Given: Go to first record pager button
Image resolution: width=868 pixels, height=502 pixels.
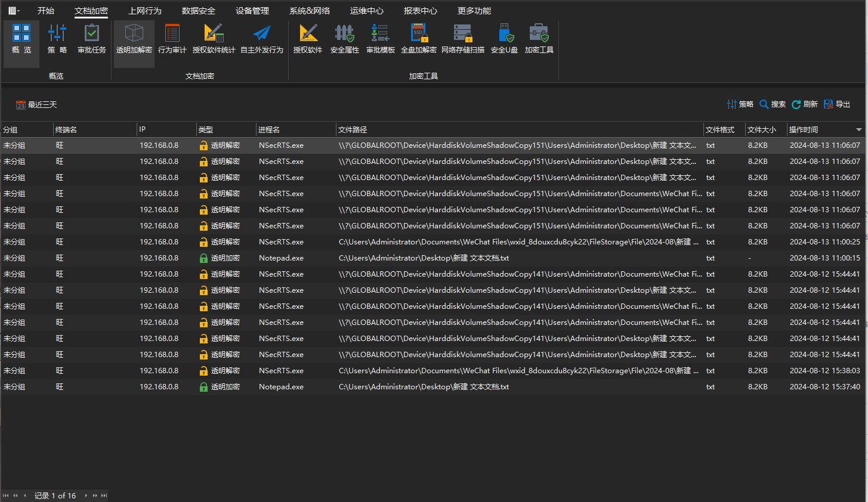Looking at the screenshot, I should [6, 495].
